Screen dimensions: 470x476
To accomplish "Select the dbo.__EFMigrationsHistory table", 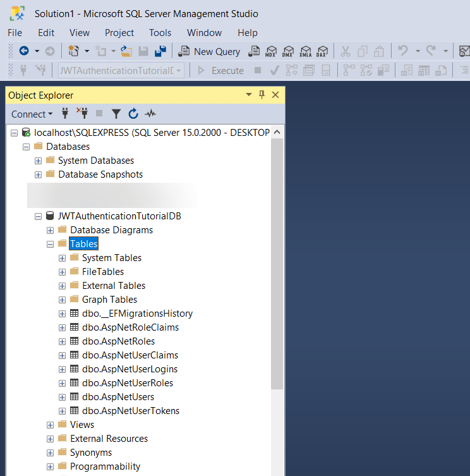I will click(138, 314).
